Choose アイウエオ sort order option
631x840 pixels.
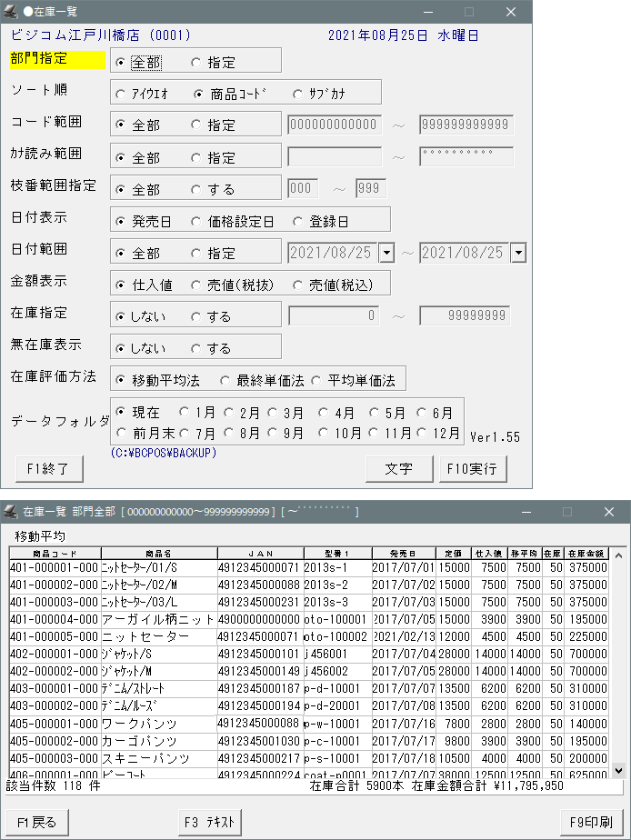(122, 94)
